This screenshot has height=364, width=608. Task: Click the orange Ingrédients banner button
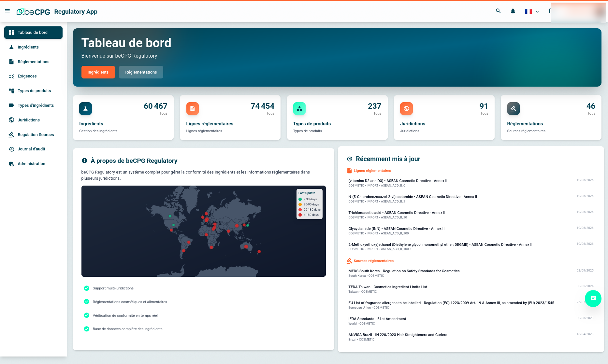coord(98,72)
